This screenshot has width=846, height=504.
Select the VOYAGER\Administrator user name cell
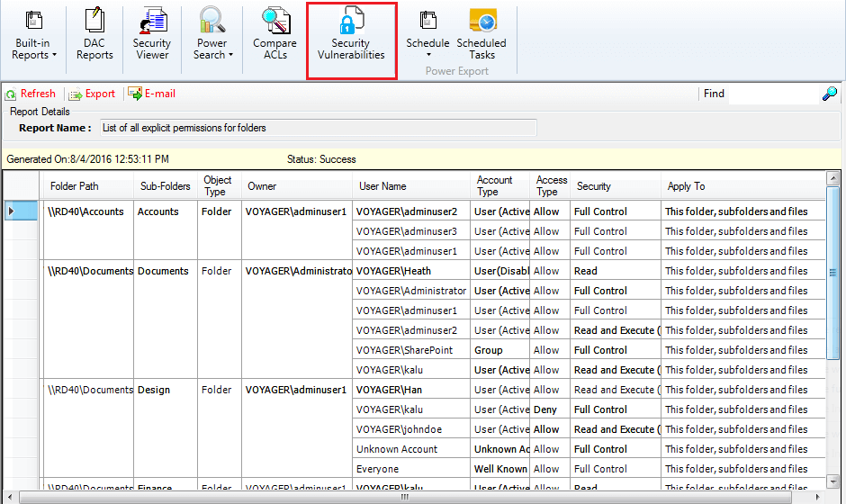pyautogui.click(x=411, y=291)
